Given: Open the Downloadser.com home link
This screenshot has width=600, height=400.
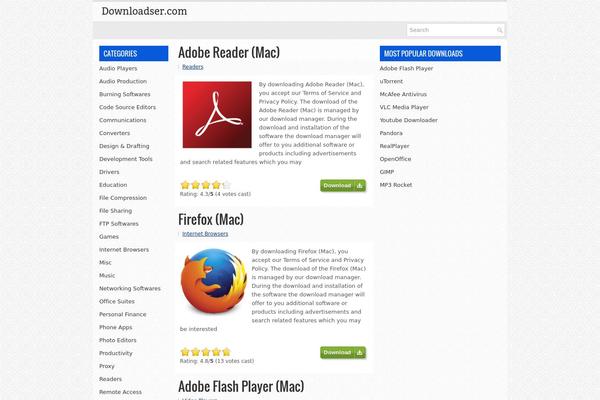Looking at the screenshot, I should pyautogui.click(x=144, y=11).
